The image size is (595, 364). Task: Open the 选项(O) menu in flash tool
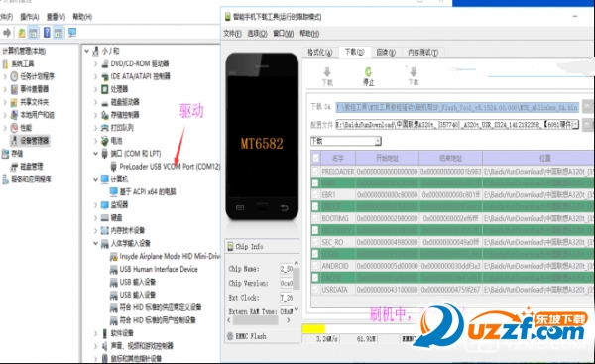tap(257, 34)
